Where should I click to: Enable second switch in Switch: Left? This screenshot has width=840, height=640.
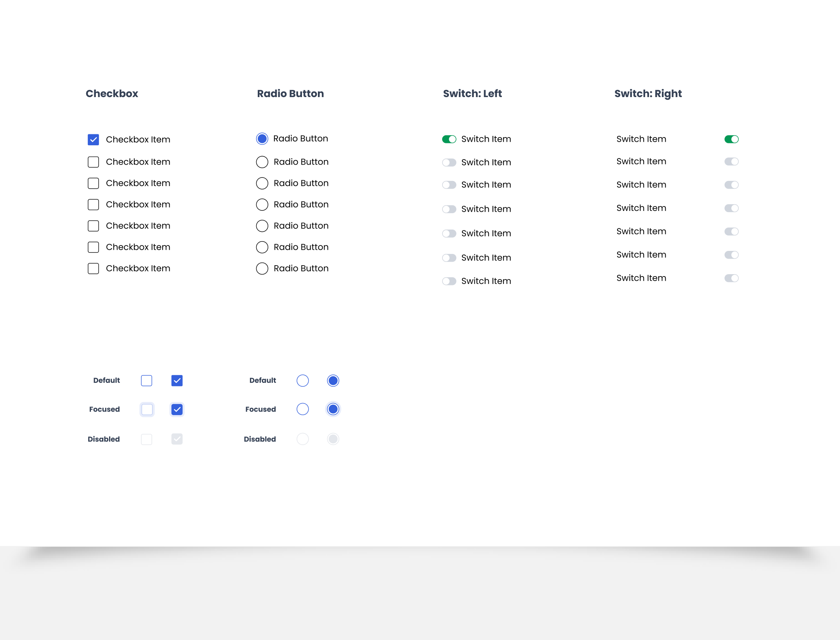[449, 163]
